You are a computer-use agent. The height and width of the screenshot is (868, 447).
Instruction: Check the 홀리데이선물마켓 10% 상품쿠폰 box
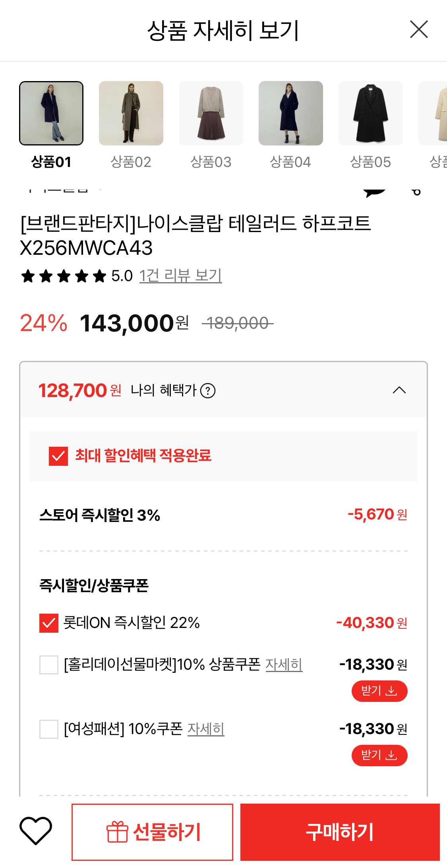pyautogui.click(x=49, y=665)
